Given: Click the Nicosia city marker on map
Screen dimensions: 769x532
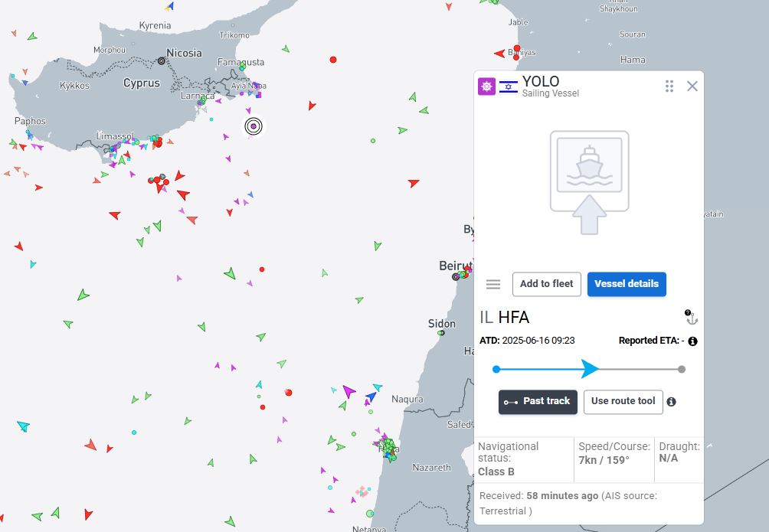Looking at the screenshot, I should [162, 60].
